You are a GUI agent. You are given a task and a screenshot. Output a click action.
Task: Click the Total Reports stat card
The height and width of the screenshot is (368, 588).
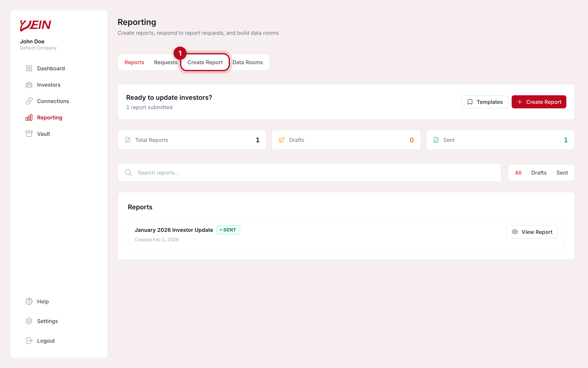click(192, 140)
